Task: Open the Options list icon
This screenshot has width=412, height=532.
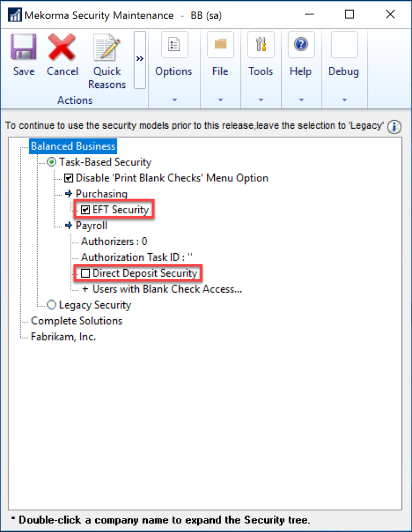Action: pyautogui.click(x=174, y=45)
